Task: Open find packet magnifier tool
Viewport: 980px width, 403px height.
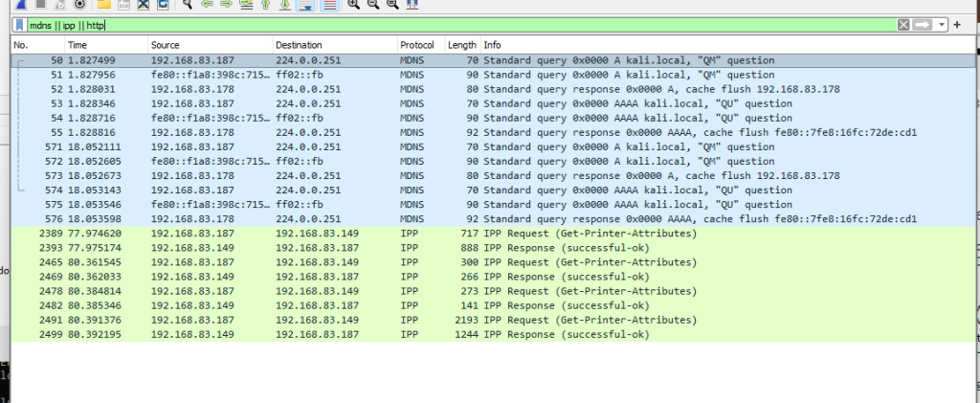Action: click(188, 4)
